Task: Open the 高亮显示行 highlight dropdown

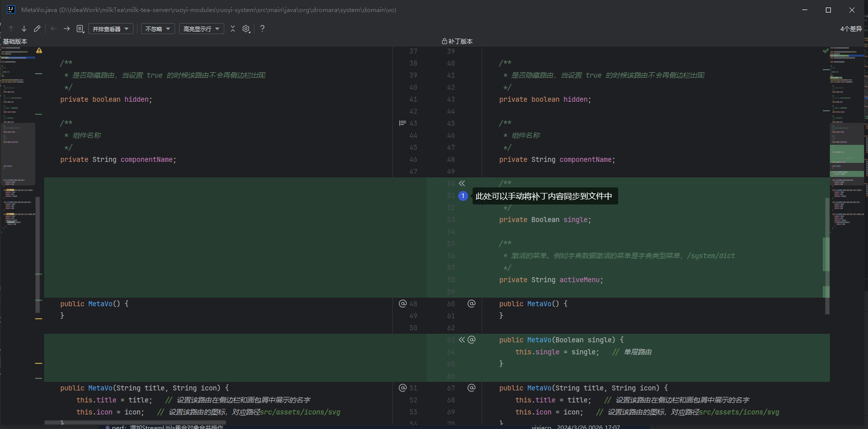Action: click(x=201, y=29)
